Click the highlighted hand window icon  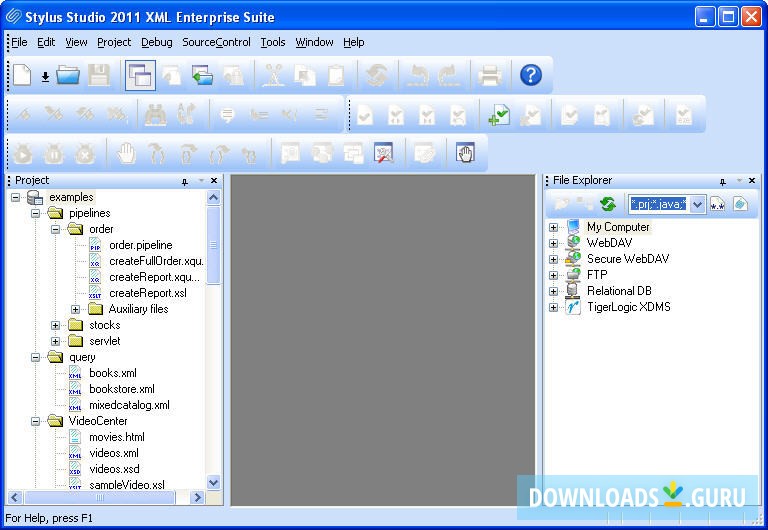coord(465,153)
